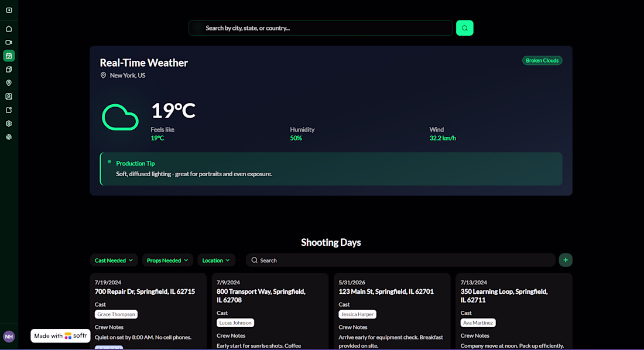
Task: Open the settings gear sidebar icon
Action: 9,123
